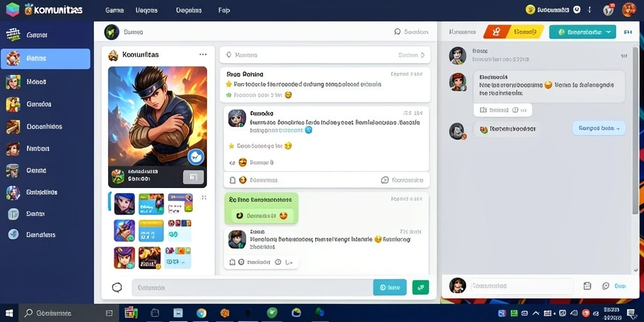Click the Komunitas panel mascot icon
Screen dimensions: 644x322
tap(113, 55)
